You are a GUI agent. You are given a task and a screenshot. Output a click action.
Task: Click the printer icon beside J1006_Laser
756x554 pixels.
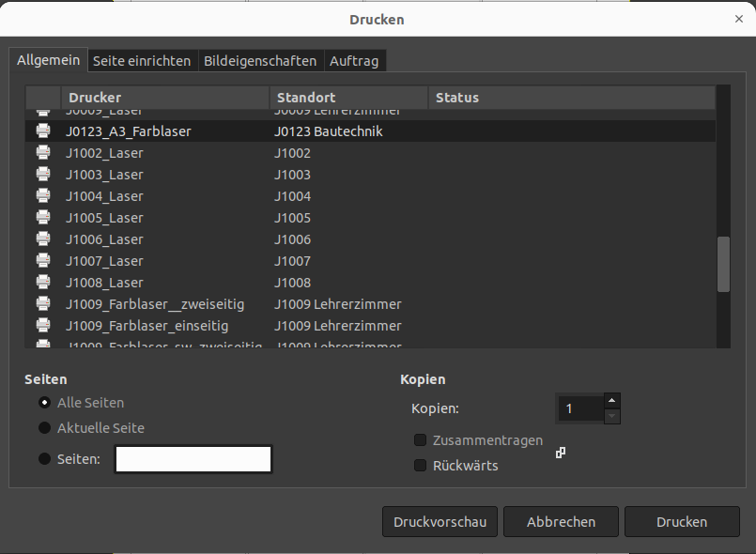coord(42,239)
